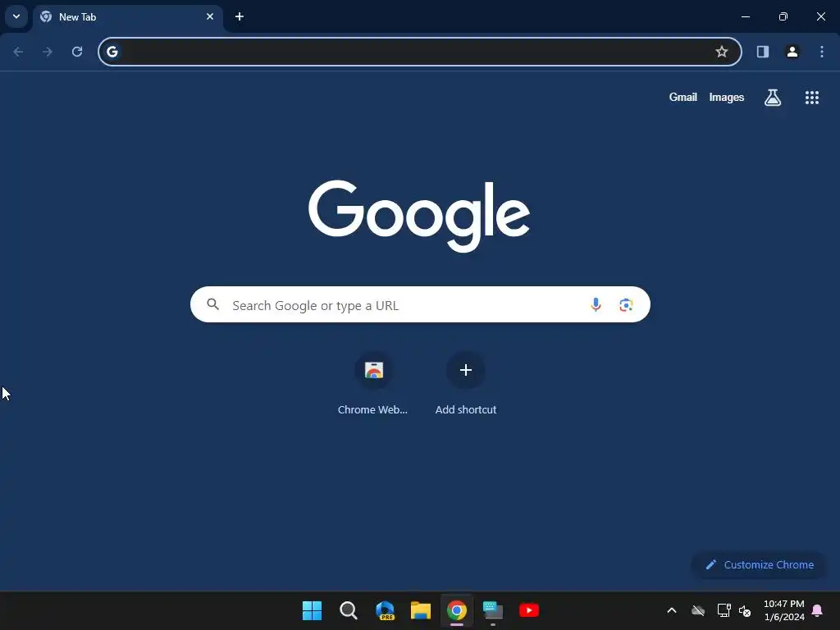This screenshot has height=630, width=840.
Task: Open the Chrome profile menu
Action: click(792, 52)
